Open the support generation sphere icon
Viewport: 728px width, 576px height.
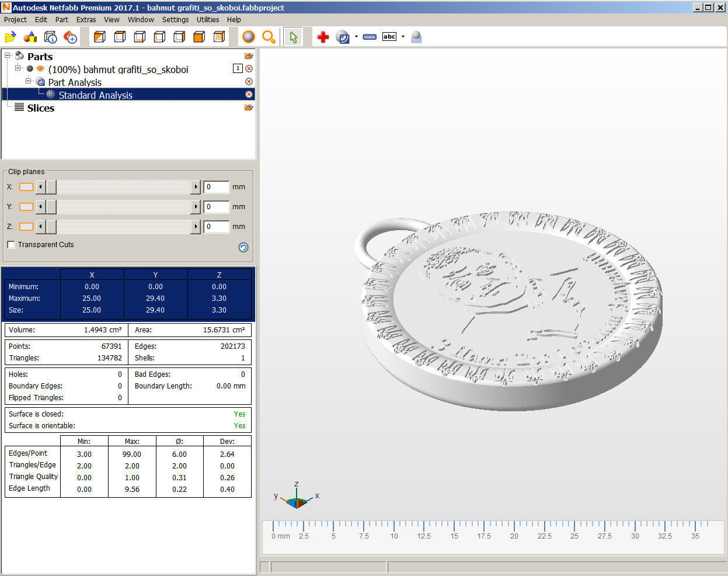pos(416,37)
